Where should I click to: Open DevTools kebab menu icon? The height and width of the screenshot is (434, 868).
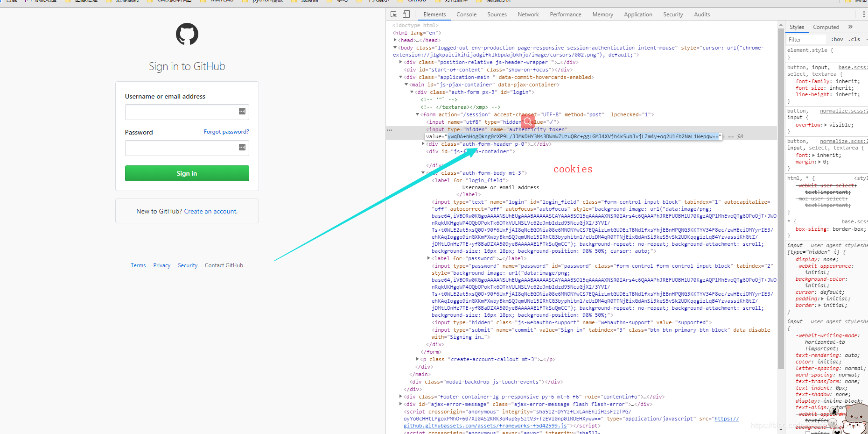864,14
